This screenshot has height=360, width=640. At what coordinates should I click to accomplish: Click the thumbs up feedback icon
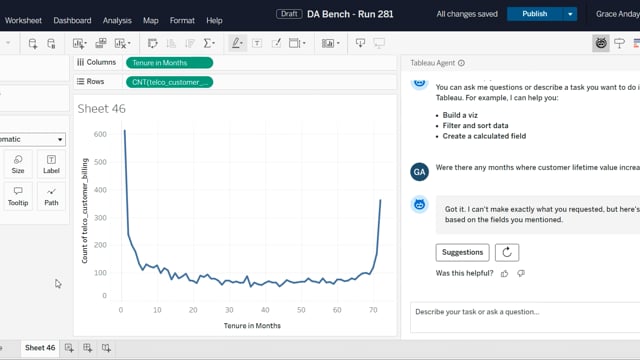pos(504,273)
